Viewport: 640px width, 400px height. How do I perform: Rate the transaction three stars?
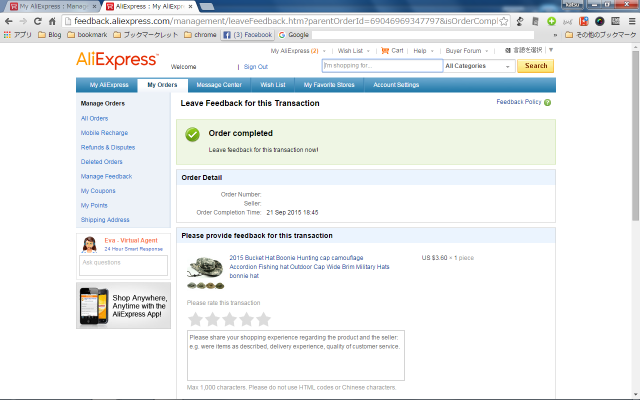(x=229, y=319)
